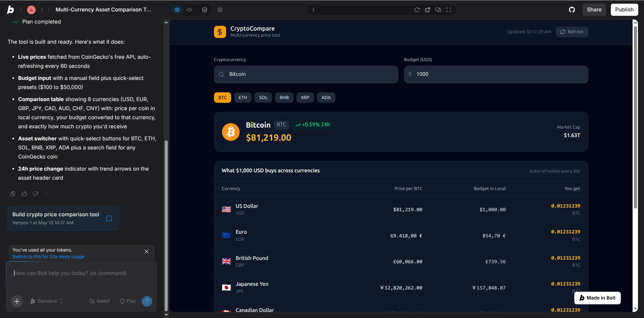Select the BTC quick button
Image resolution: width=644 pixels, height=318 pixels.
click(222, 98)
